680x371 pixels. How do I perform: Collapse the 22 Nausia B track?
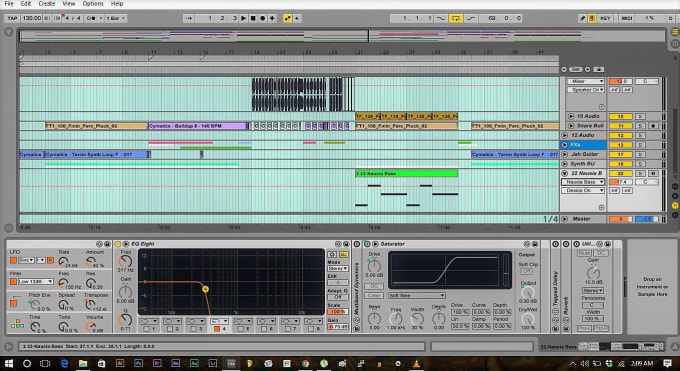point(565,173)
